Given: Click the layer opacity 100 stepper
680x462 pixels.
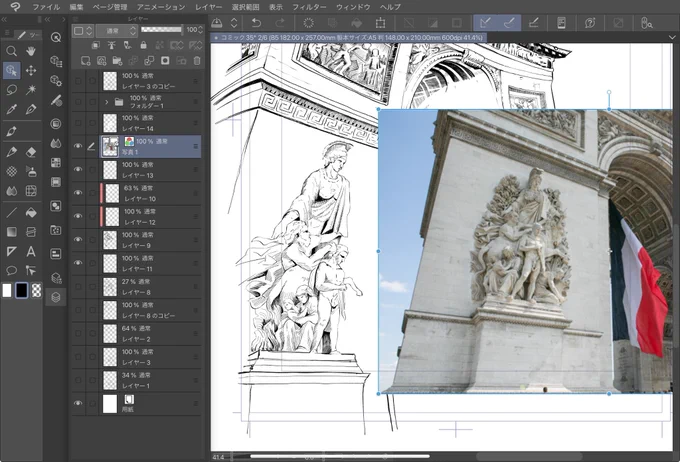Looking at the screenshot, I should tap(200, 30).
